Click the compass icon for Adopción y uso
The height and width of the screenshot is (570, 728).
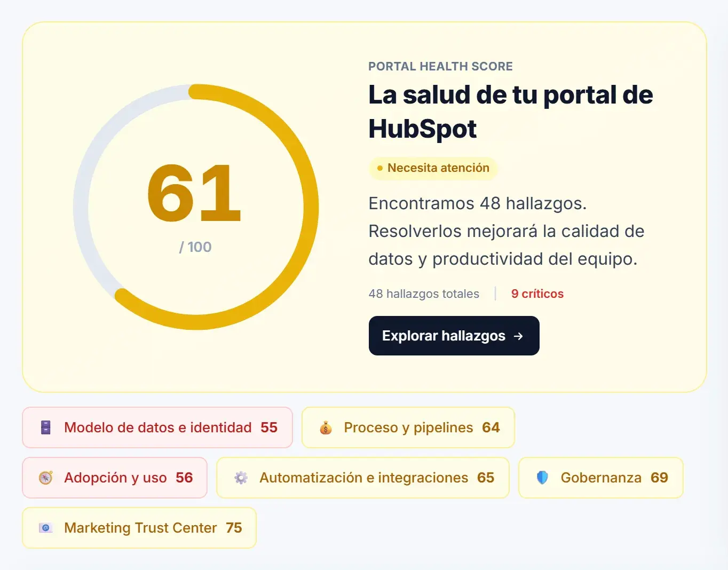tap(46, 478)
